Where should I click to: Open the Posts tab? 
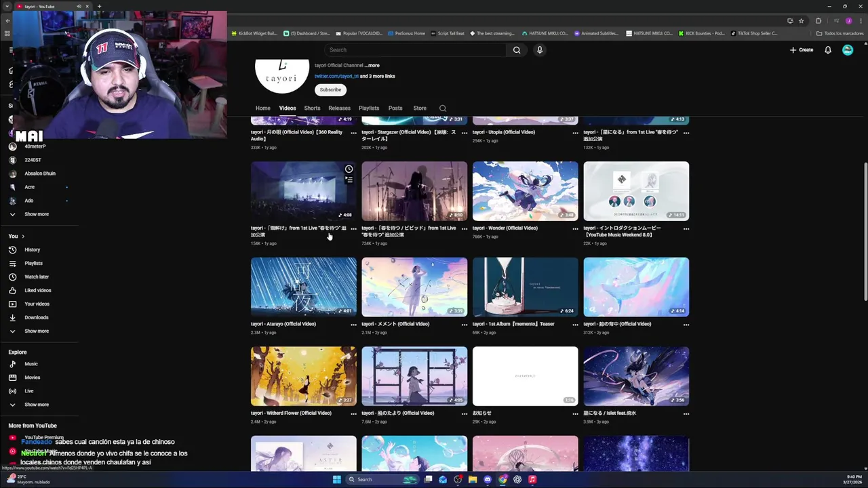[395, 108]
